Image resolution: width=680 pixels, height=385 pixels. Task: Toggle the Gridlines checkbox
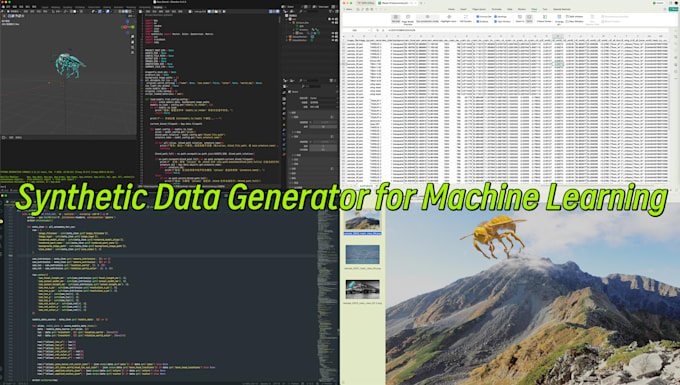click(x=483, y=21)
